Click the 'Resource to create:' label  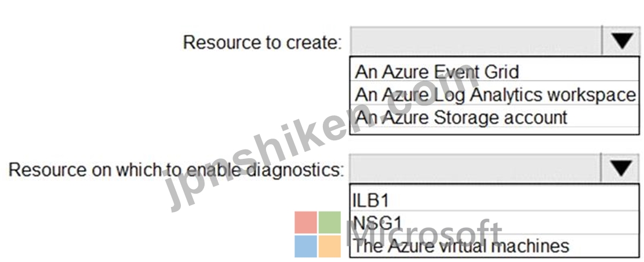(263, 42)
